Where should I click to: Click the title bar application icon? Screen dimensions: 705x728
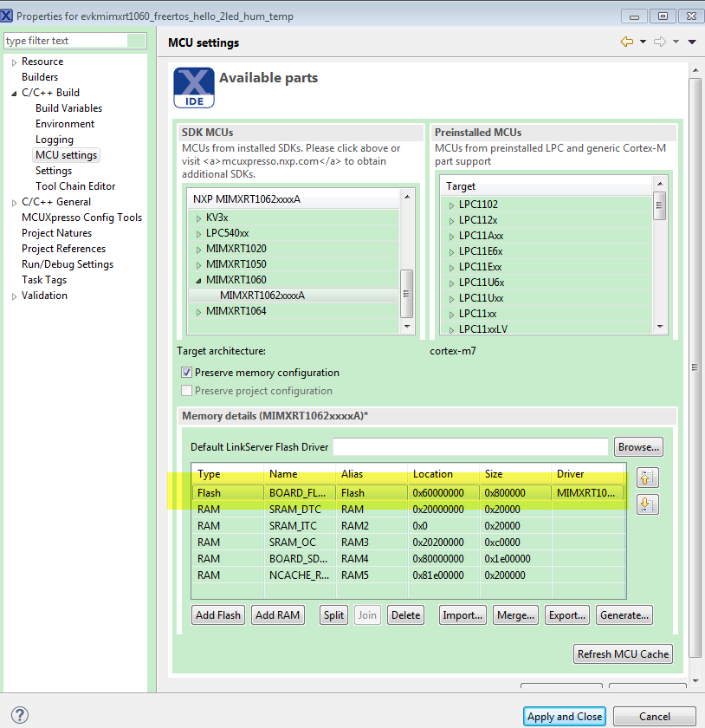click(7, 16)
